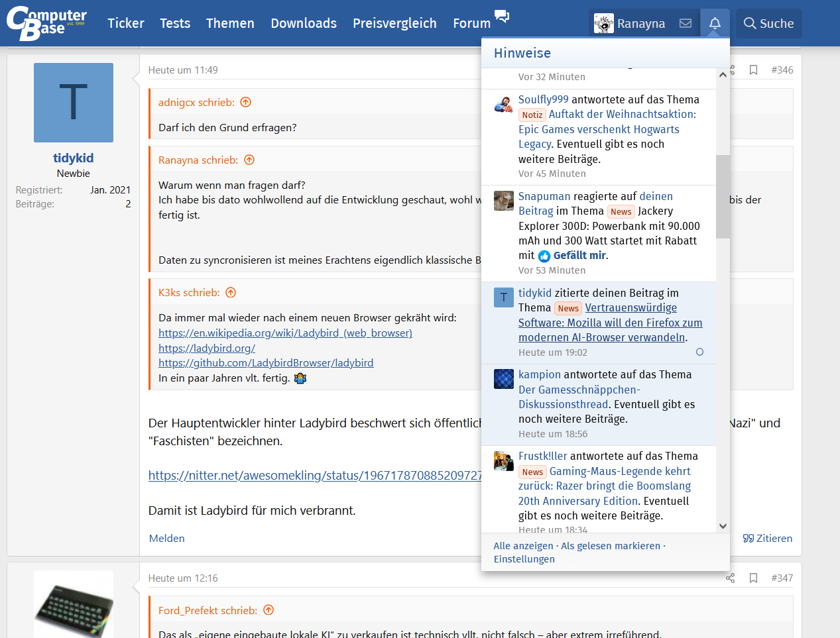840x638 pixels.
Task: Share post #347 via share icon
Action: point(731,578)
